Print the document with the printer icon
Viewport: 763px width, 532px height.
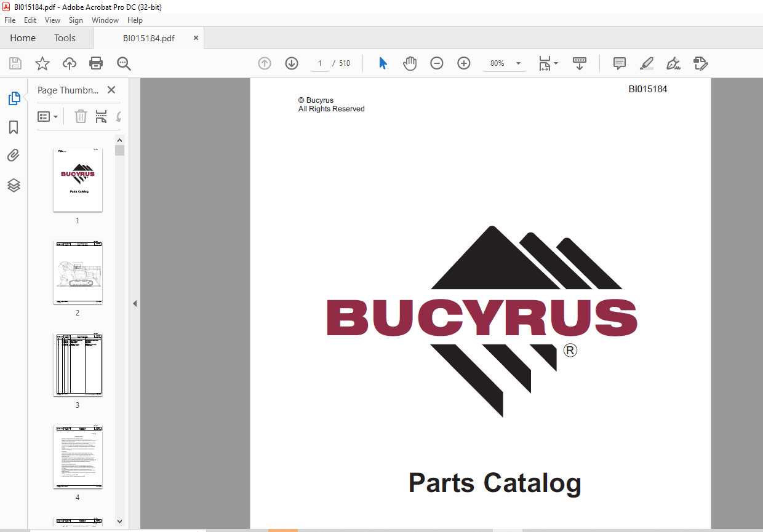coord(96,63)
